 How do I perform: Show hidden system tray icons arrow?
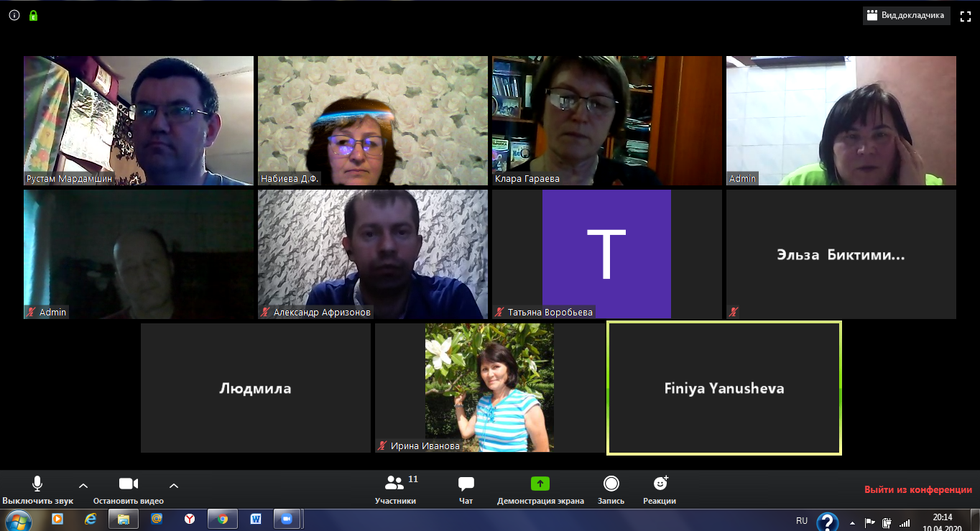click(852, 522)
